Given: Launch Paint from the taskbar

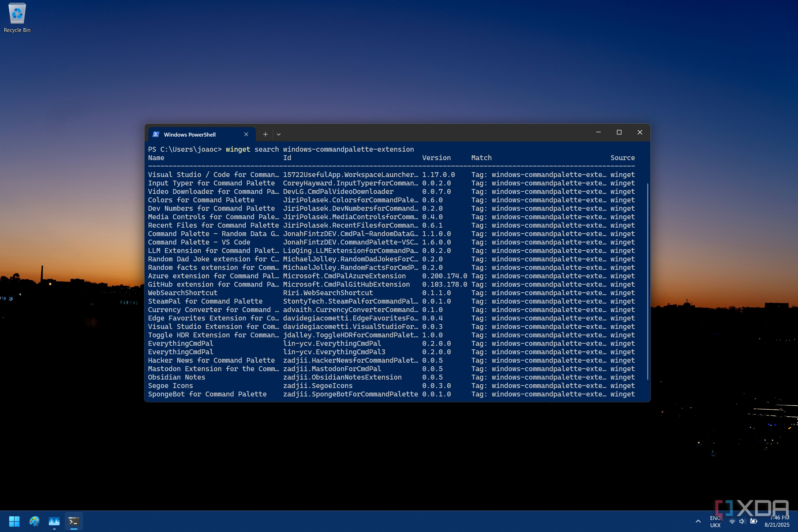Looking at the screenshot, I should tap(34, 521).
